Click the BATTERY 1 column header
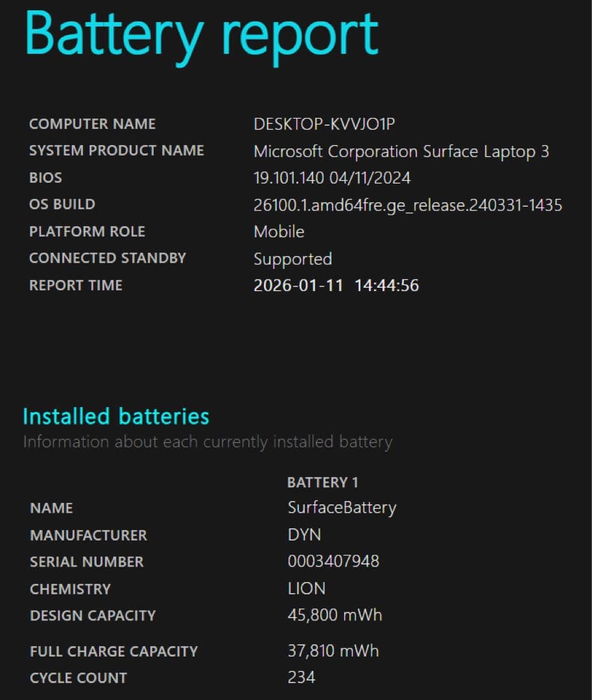The height and width of the screenshot is (700, 592). pyautogui.click(x=322, y=482)
